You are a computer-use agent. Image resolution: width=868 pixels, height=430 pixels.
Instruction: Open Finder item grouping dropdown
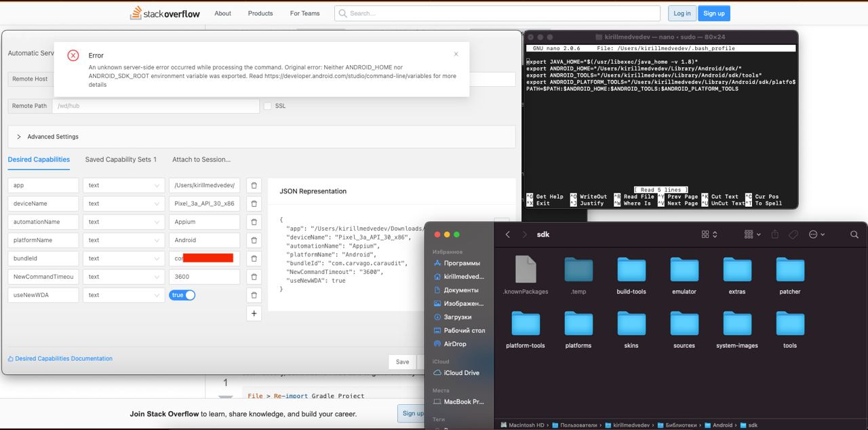tap(752, 234)
